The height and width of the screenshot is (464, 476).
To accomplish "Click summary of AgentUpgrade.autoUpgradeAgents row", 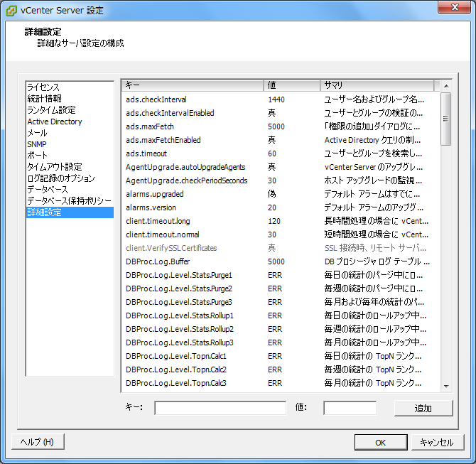I will click(x=374, y=167).
